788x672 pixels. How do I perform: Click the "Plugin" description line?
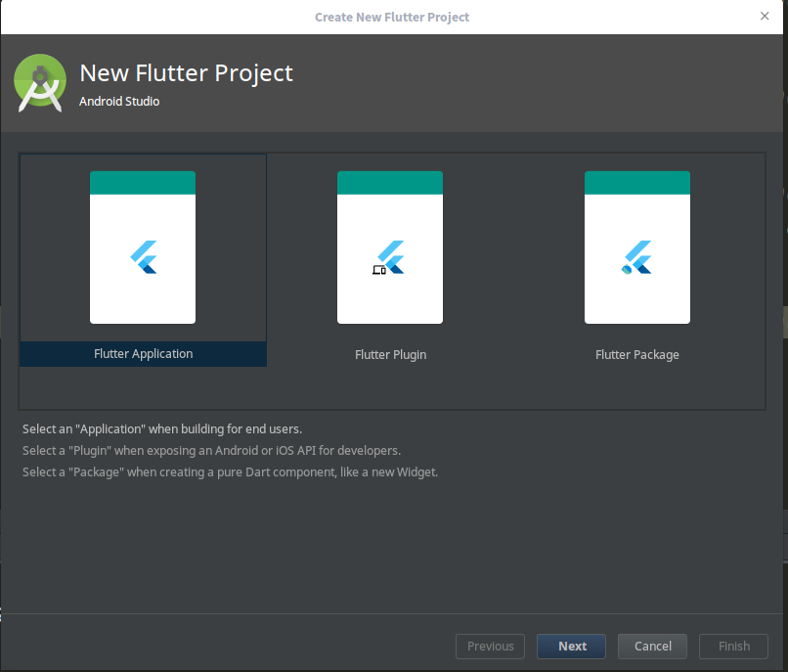(x=211, y=451)
